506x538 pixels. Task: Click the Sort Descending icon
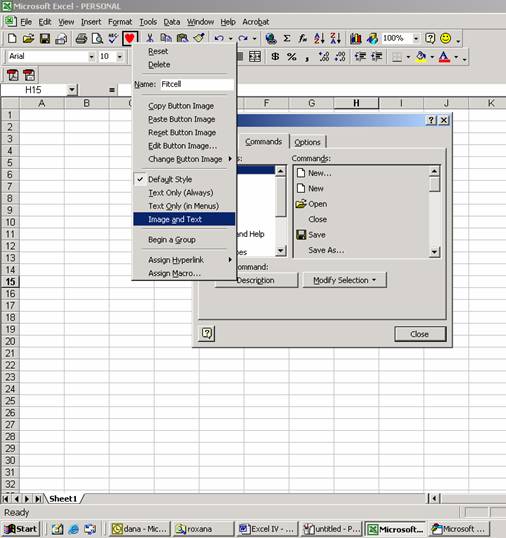[x=336, y=38]
